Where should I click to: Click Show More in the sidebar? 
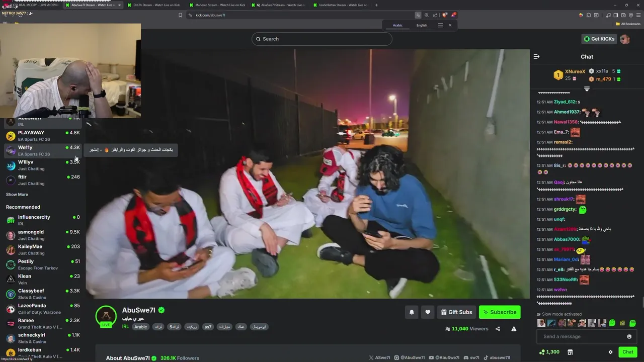pos(17,195)
